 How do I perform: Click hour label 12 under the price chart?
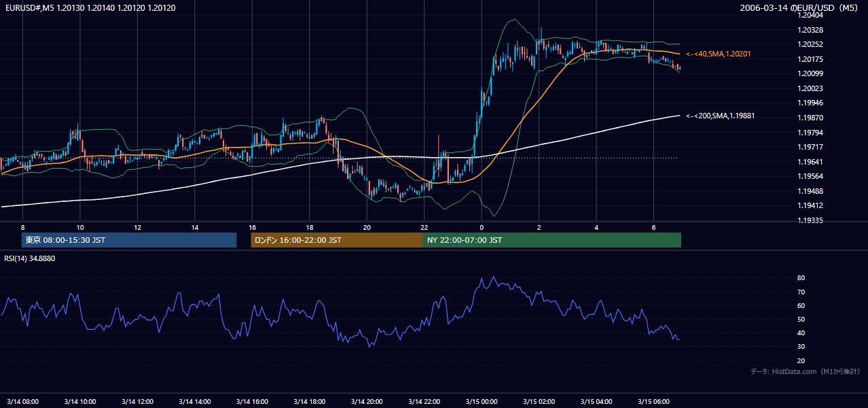(137, 227)
